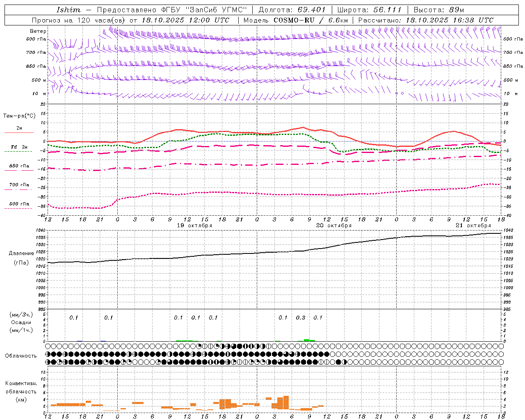The height and width of the screenshot is (420, 525).
Task: Click the "(гПа)" unit under Давление
Action: pyautogui.click(x=21, y=262)
